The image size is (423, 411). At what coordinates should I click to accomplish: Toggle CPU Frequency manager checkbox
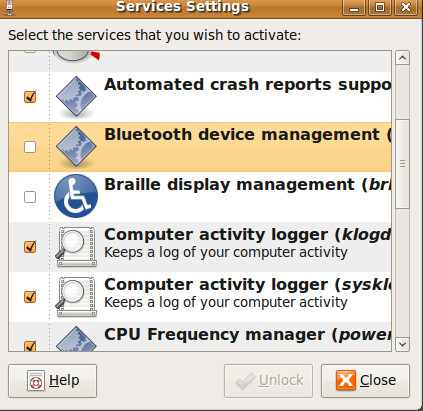point(30,346)
